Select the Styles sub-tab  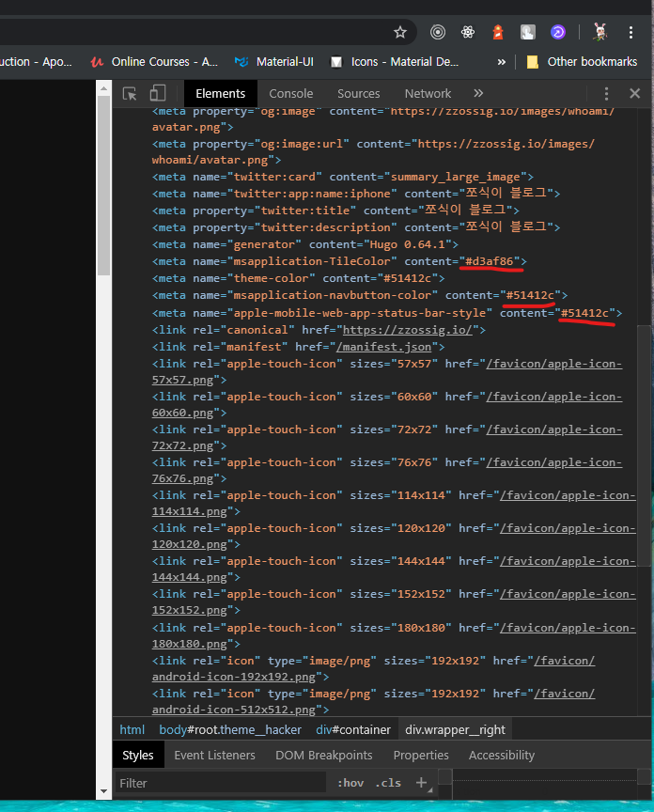click(138, 755)
